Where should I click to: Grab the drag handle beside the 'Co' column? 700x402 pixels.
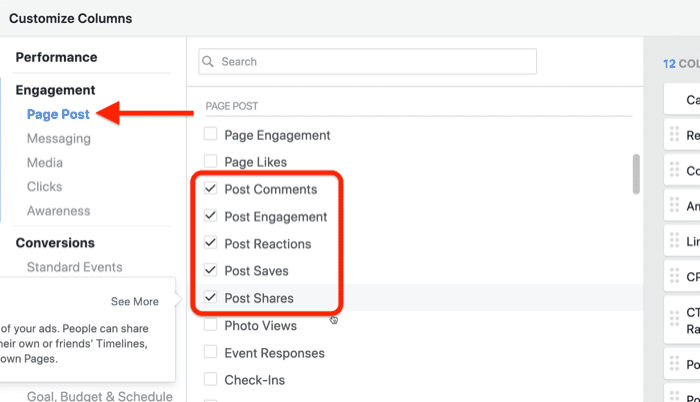673,171
